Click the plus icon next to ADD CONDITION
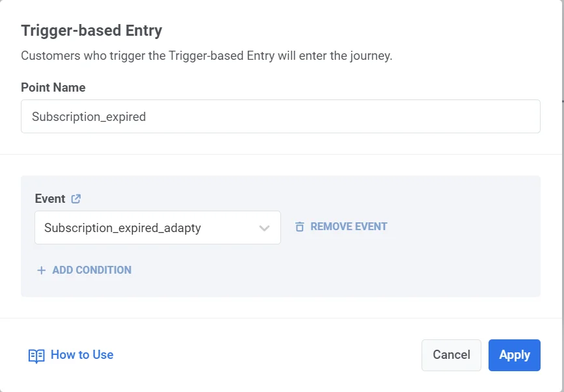Image resolution: width=564 pixels, height=392 pixels. [x=41, y=270]
